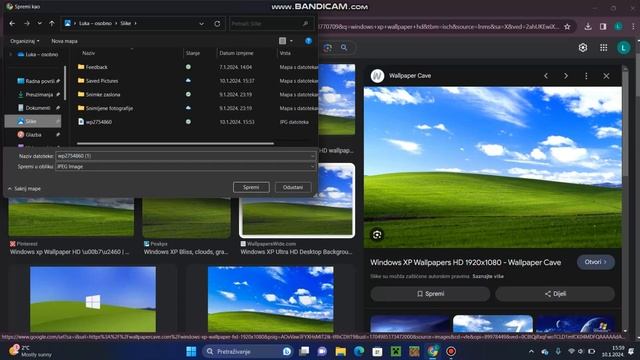This screenshot has height=360, width=640.
Task: Search inside image with Lens icon
Action: (x=377, y=235)
